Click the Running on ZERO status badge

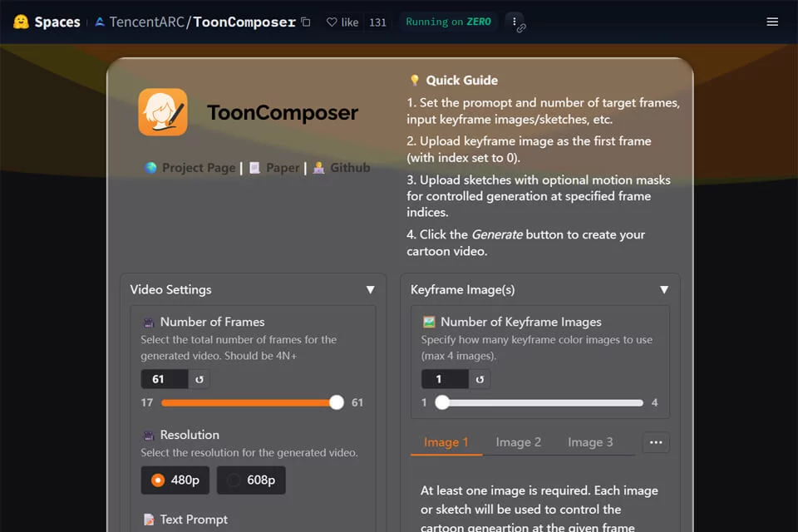click(x=448, y=22)
